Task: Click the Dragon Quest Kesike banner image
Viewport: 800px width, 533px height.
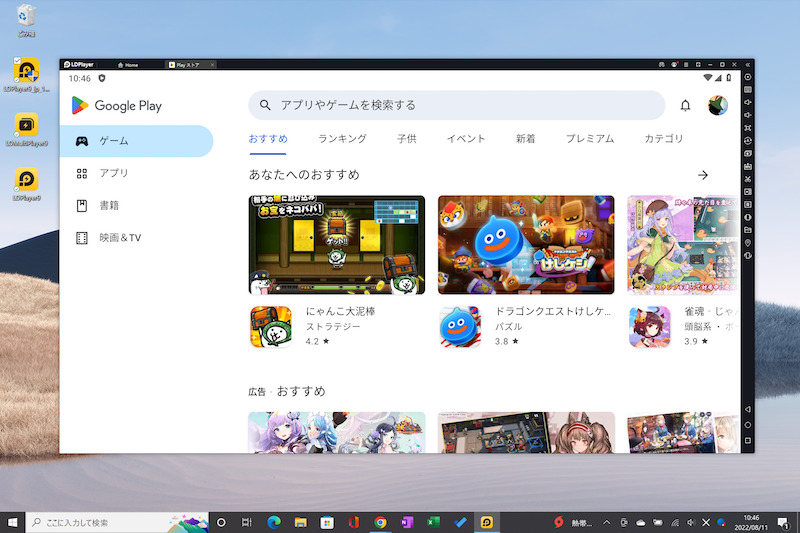Action: tap(526, 245)
